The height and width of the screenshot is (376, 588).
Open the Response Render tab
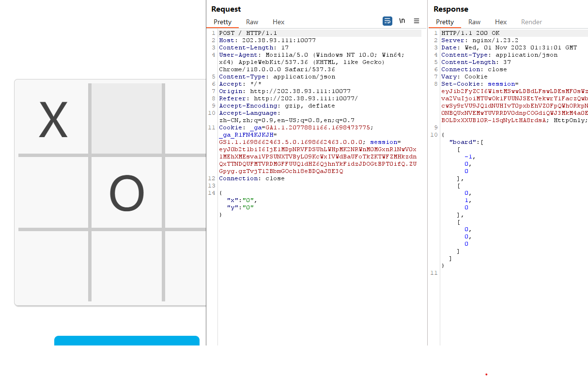(x=531, y=22)
